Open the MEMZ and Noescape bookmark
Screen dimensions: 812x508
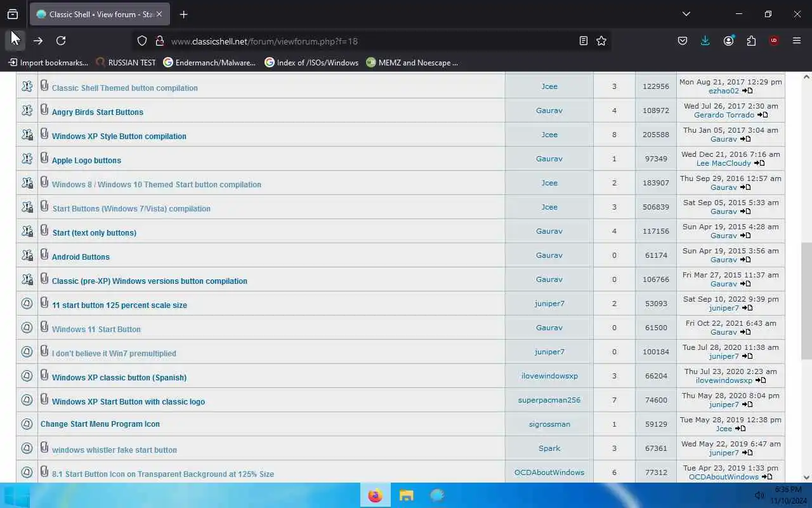(x=412, y=62)
